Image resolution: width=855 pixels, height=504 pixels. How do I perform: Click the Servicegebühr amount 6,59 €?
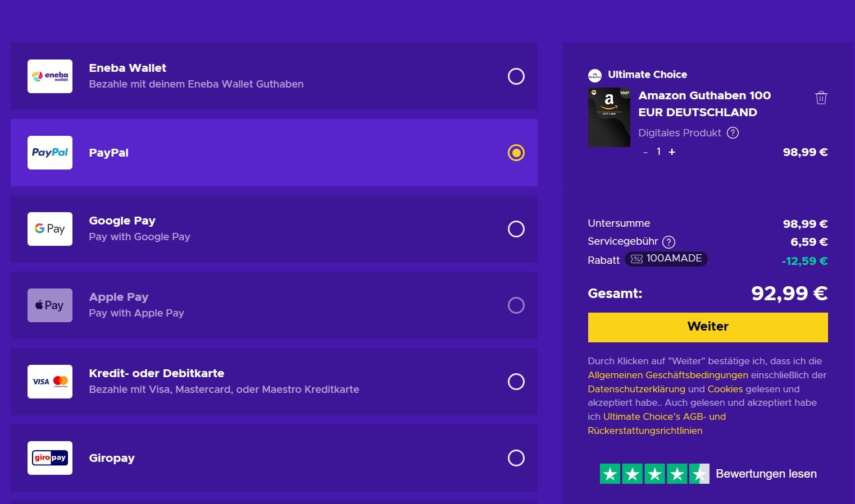[x=809, y=242]
